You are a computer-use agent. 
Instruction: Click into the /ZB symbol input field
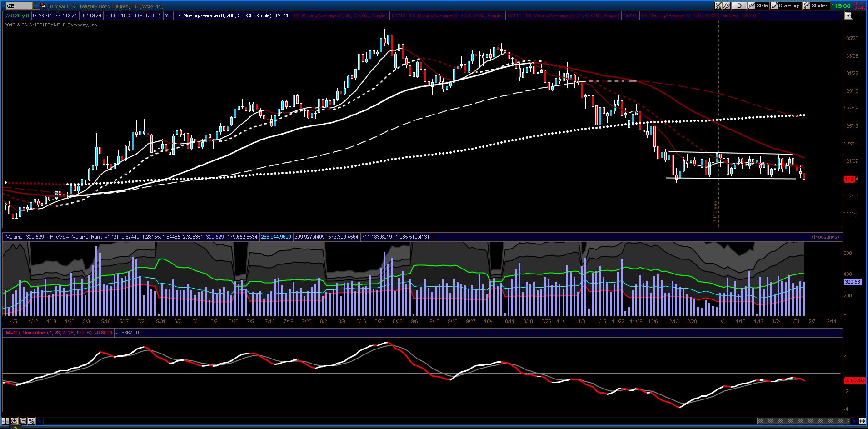click(x=19, y=6)
